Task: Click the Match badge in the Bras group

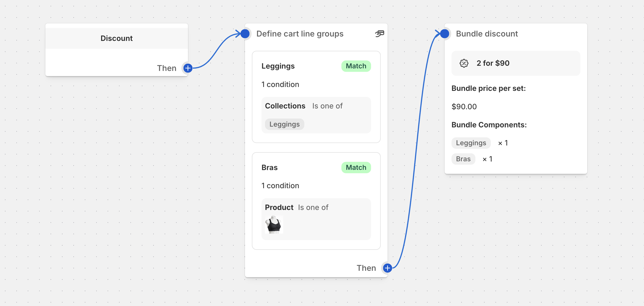Action: pos(356,167)
